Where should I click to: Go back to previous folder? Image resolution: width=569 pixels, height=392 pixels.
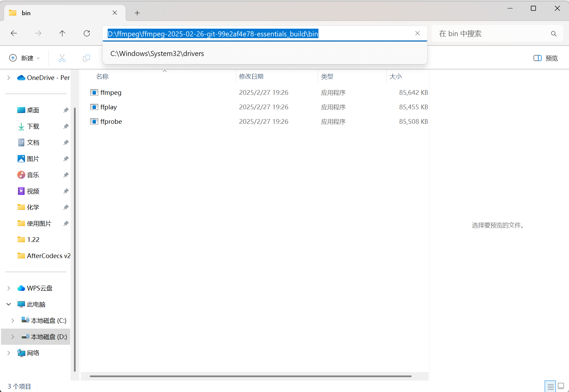click(x=14, y=33)
